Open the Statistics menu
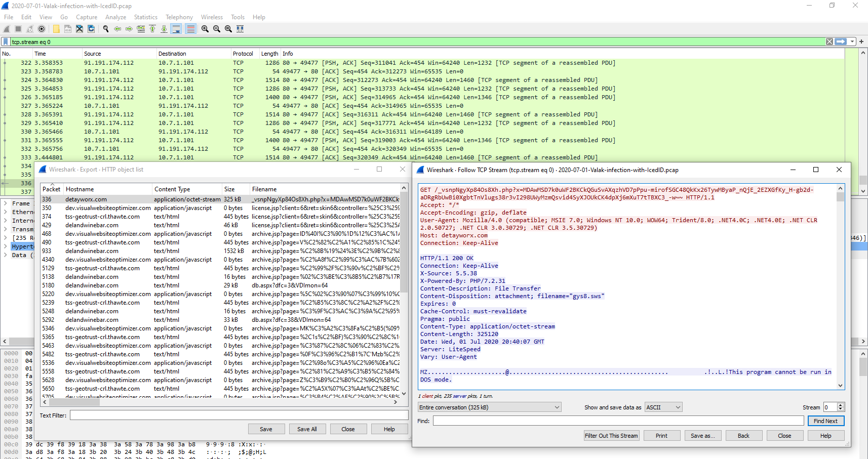This screenshot has height=459, width=868. pos(145,17)
